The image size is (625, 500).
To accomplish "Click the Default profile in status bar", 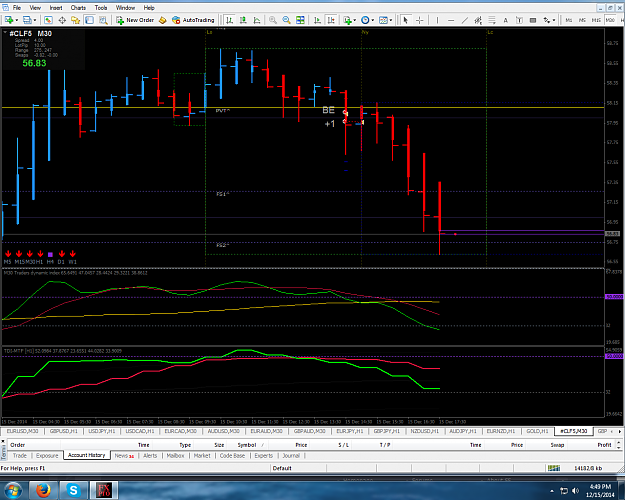I will (282, 468).
